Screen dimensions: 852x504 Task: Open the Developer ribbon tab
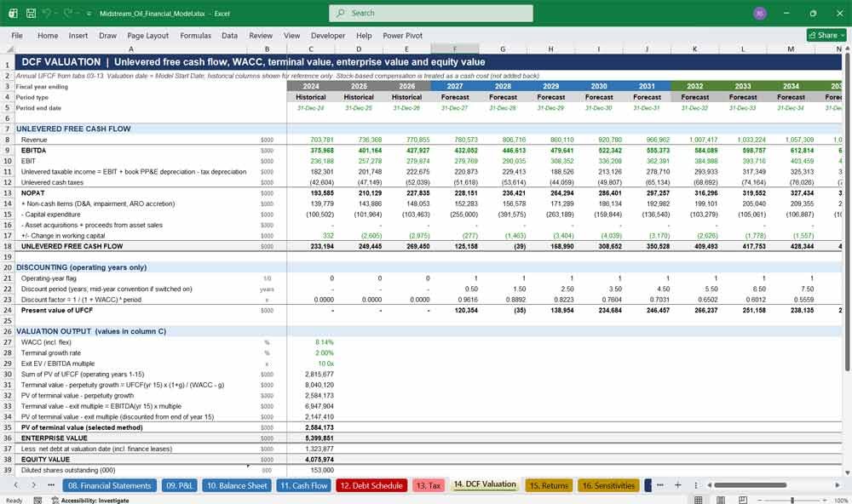[x=328, y=35]
